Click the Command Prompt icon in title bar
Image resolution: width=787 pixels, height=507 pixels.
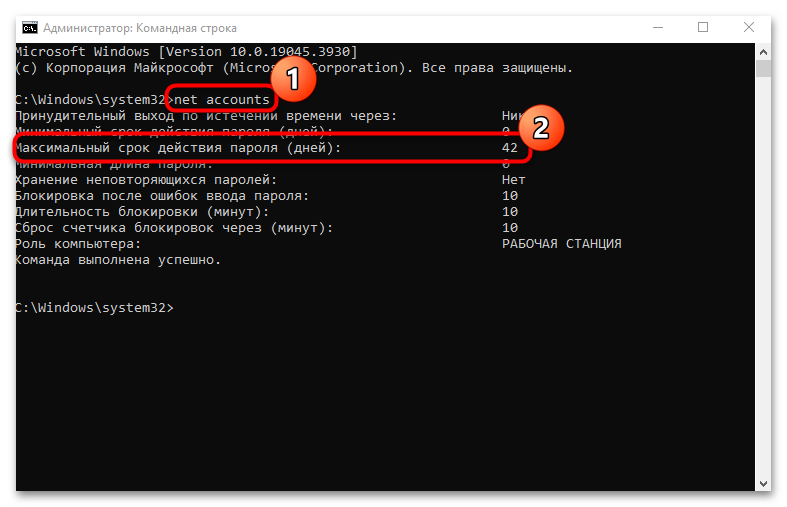(x=27, y=27)
